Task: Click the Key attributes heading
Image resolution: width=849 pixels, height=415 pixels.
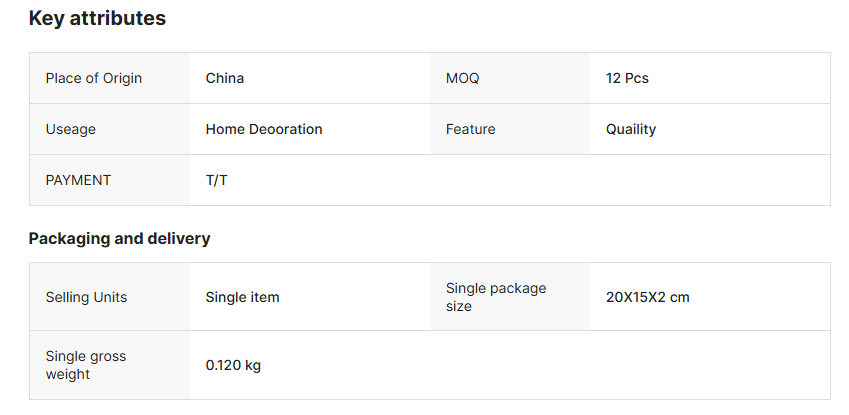Action: click(97, 18)
